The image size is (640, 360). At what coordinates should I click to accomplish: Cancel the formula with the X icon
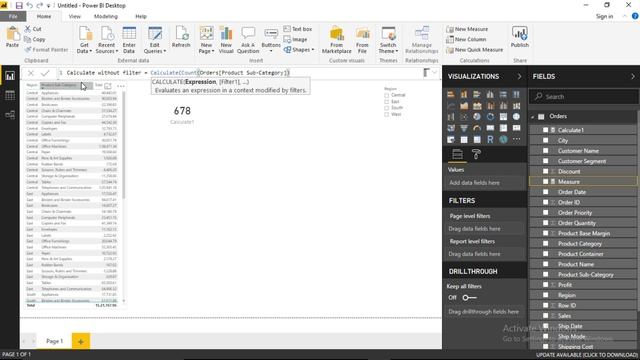[x=31, y=73]
